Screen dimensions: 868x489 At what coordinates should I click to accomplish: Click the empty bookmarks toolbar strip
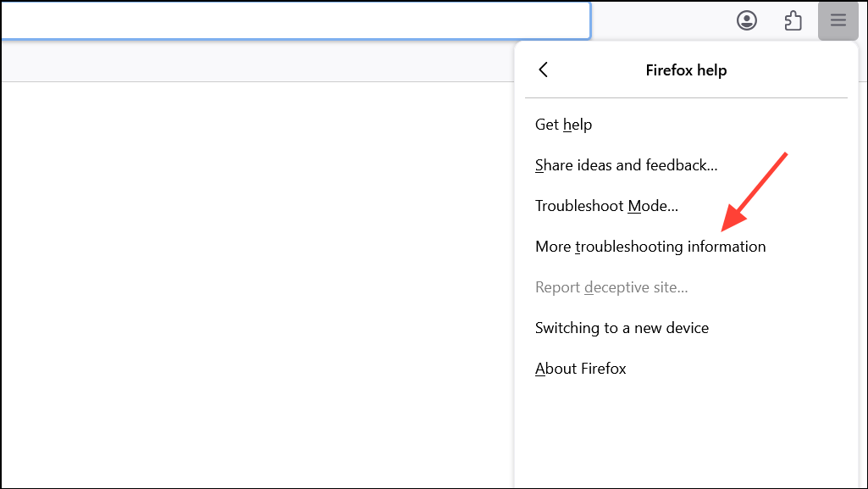(254, 61)
